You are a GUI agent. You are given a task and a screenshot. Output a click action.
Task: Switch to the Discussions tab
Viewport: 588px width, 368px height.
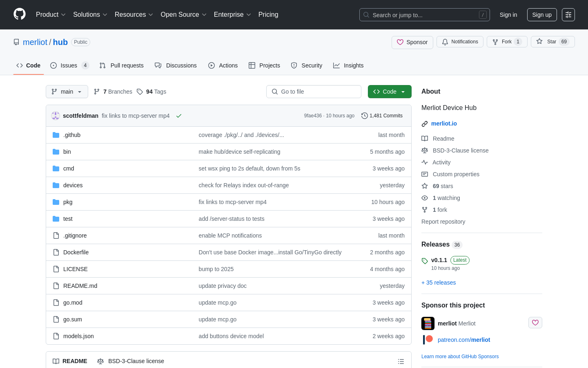pyautogui.click(x=176, y=65)
